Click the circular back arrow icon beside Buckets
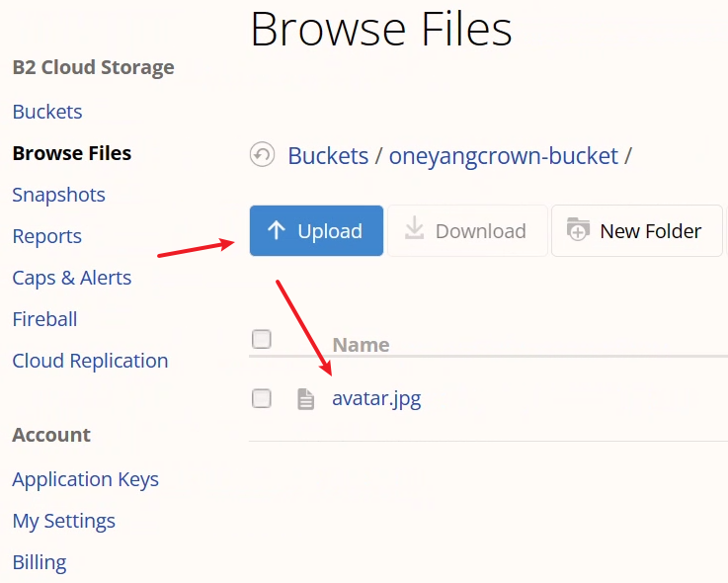The height and width of the screenshot is (583, 728). 262,155
